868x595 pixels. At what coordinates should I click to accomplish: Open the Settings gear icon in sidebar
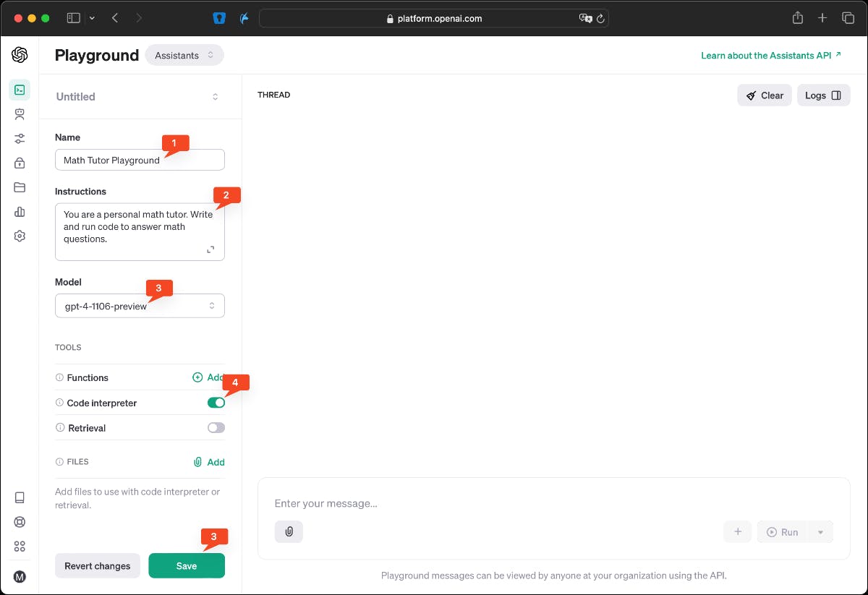(x=20, y=236)
